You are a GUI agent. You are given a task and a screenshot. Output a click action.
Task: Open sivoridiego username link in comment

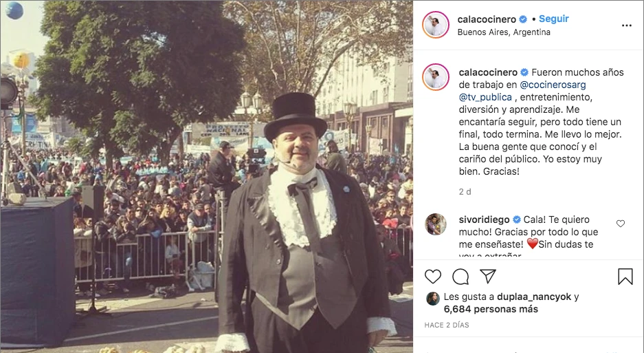coord(484,220)
